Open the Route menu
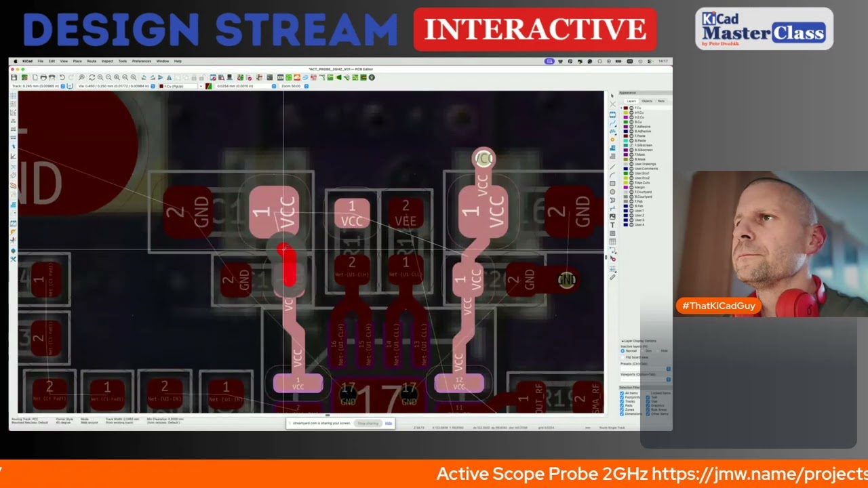Screen dimensions: 868x488 pyautogui.click(x=92, y=61)
